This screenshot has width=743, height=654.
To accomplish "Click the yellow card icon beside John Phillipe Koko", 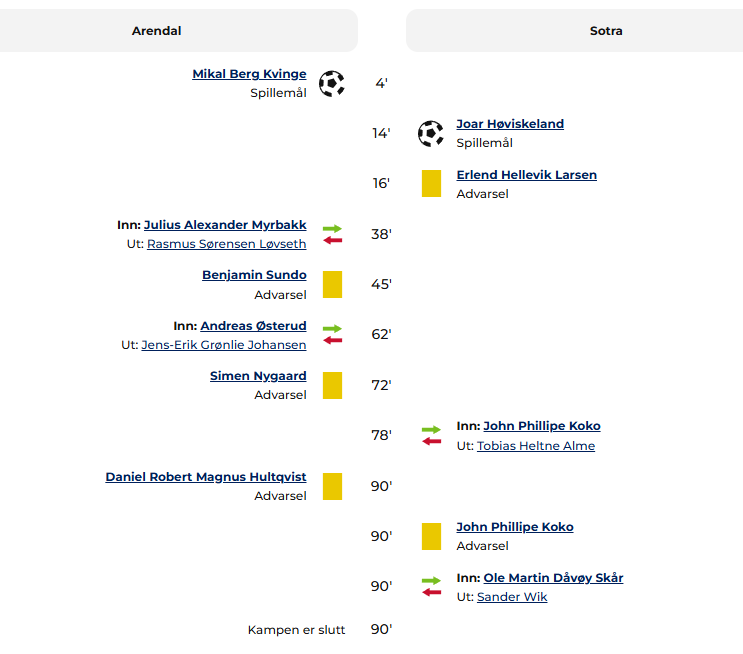I will 431,536.
